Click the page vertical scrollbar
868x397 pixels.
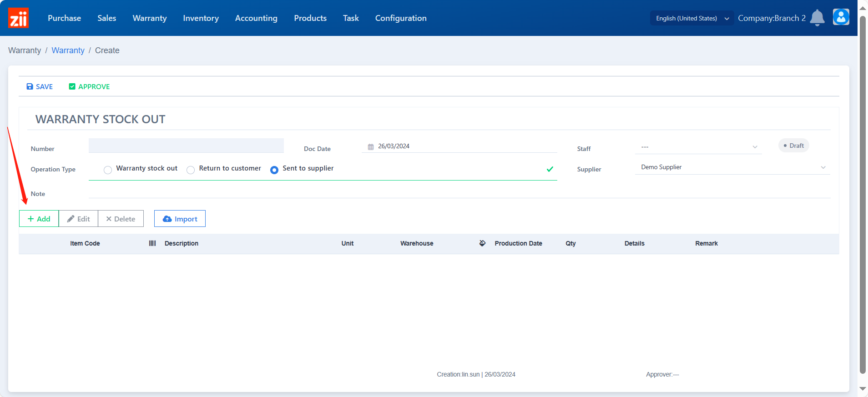(863, 196)
